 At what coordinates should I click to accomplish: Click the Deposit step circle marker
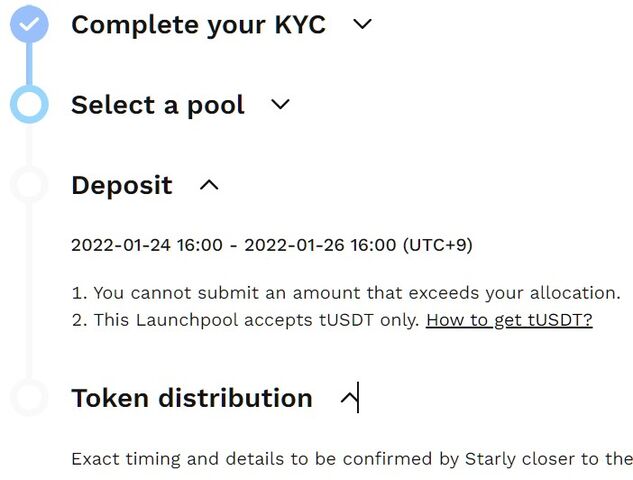[29, 184]
